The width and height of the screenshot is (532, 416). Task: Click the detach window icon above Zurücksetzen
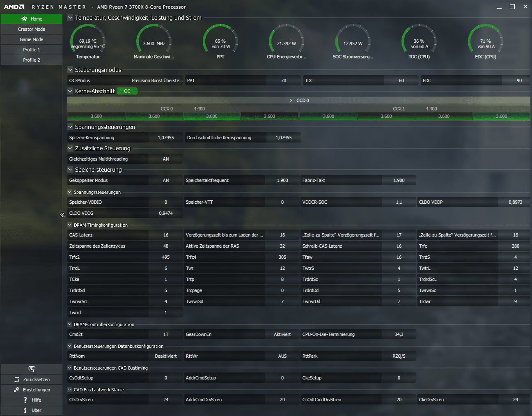(x=32, y=369)
